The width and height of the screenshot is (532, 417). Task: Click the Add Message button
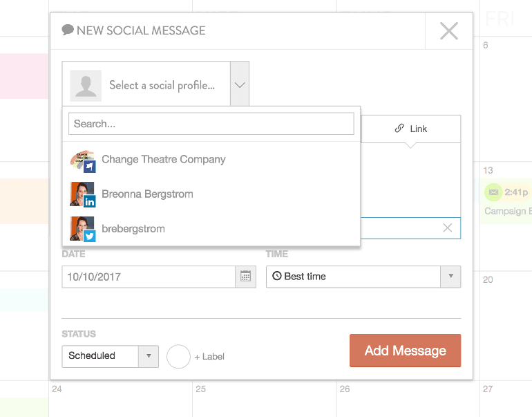point(405,351)
